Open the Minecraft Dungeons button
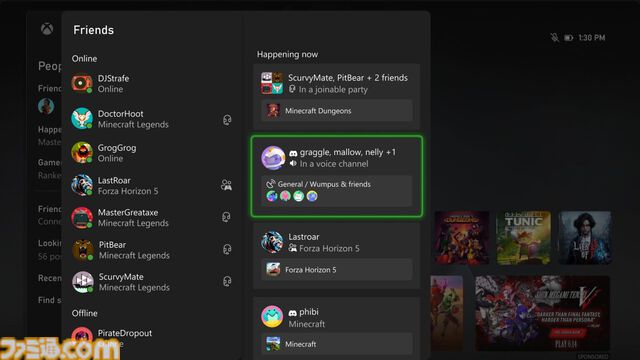Viewport: 640px width, 360px height. coord(336,111)
